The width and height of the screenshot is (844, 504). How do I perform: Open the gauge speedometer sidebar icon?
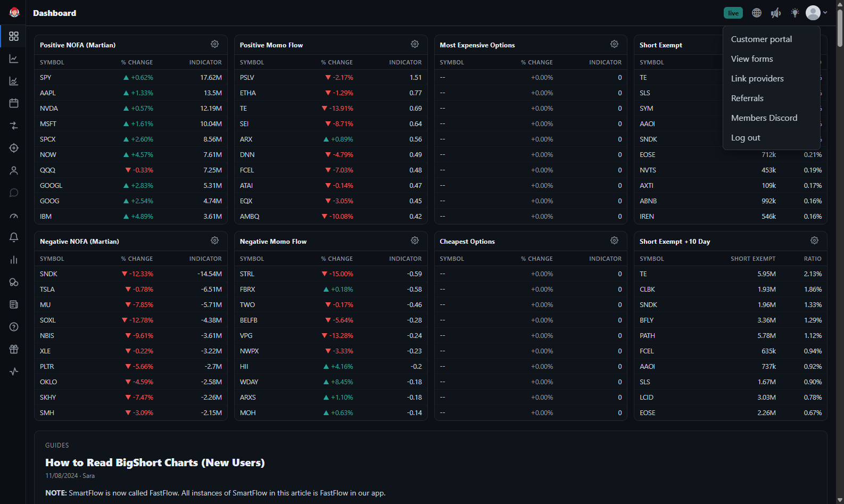pos(14,215)
